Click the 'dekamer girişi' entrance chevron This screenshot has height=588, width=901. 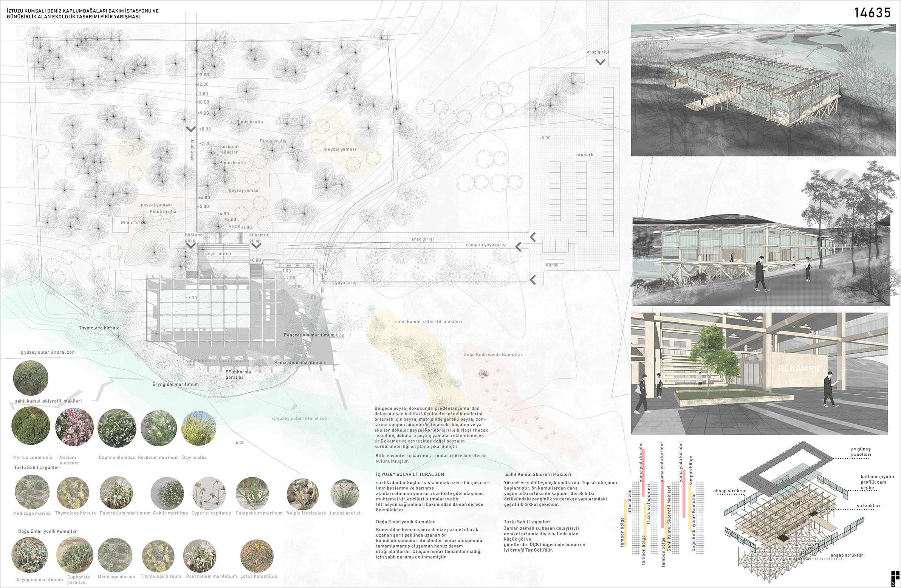coord(256,246)
